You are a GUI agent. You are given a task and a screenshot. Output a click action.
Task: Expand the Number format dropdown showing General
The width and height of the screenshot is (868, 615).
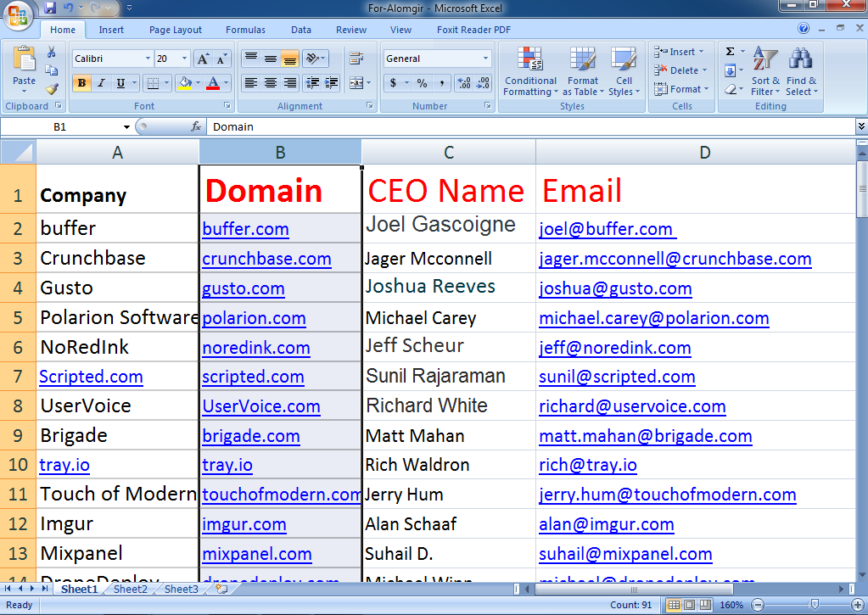(x=485, y=59)
